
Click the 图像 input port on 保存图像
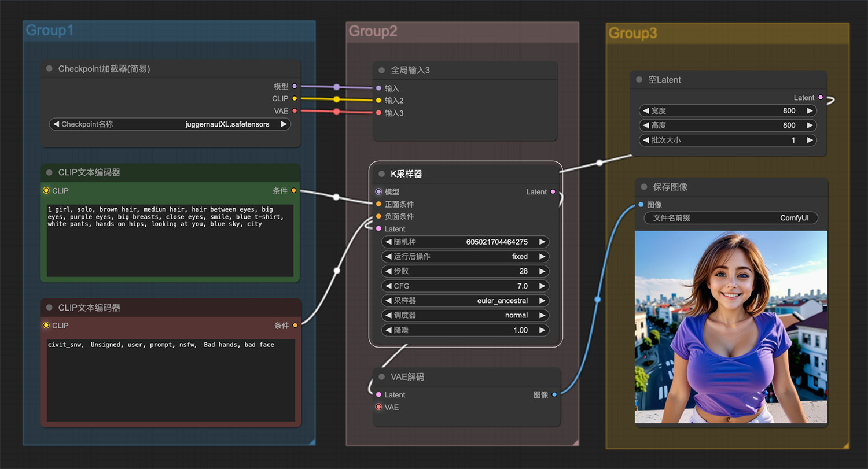tap(641, 205)
